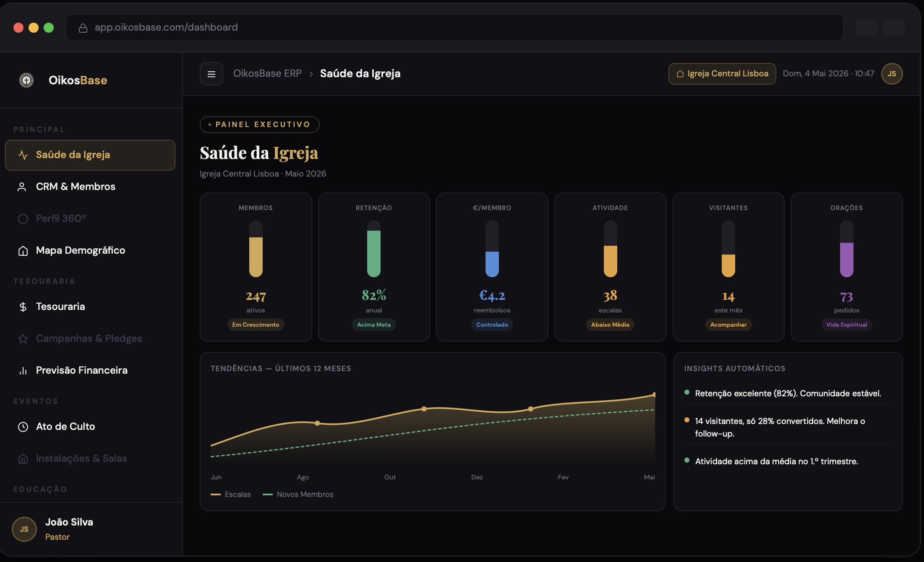Toggle the Escalas legend entry
Image resolution: width=924 pixels, height=562 pixels.
click(231, 494)
